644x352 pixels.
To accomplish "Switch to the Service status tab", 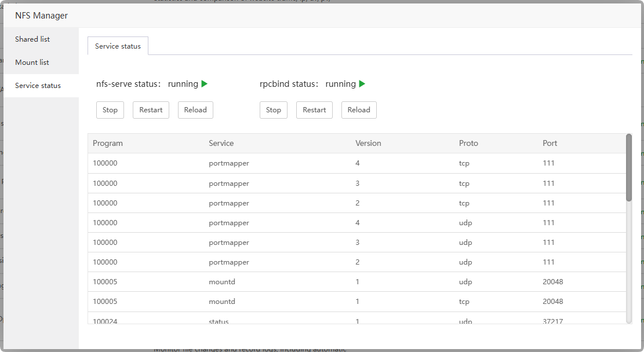I will pos(118,46).
